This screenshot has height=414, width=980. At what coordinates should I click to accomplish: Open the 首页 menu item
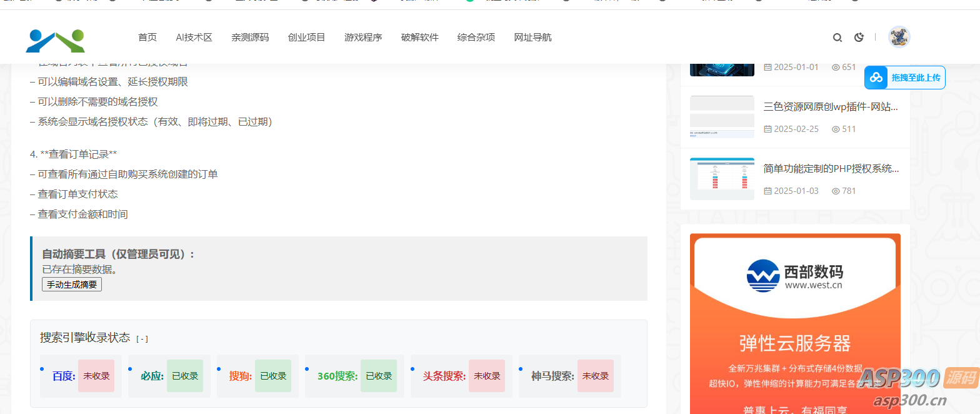(x=147, y=38)
